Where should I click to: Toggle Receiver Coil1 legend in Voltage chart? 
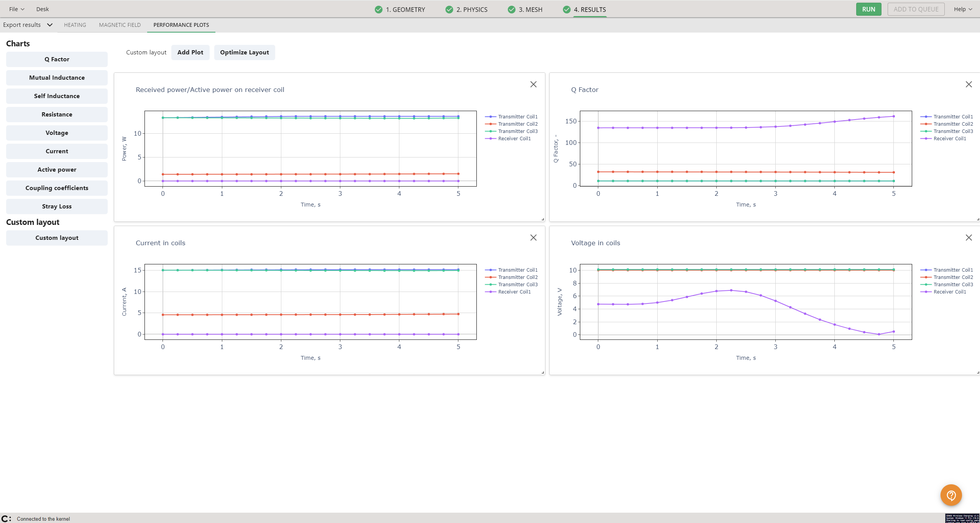[x=949, y=292]
